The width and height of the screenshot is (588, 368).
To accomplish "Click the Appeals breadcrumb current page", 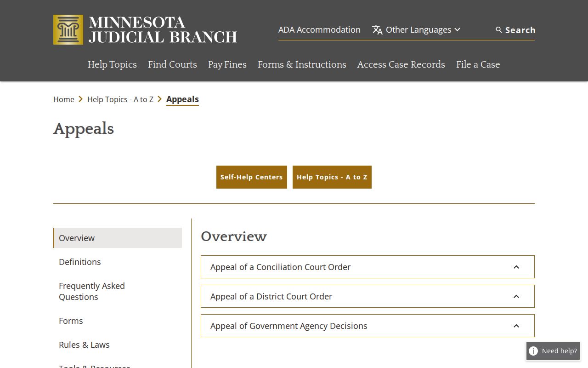I will (x=182, y=99).
